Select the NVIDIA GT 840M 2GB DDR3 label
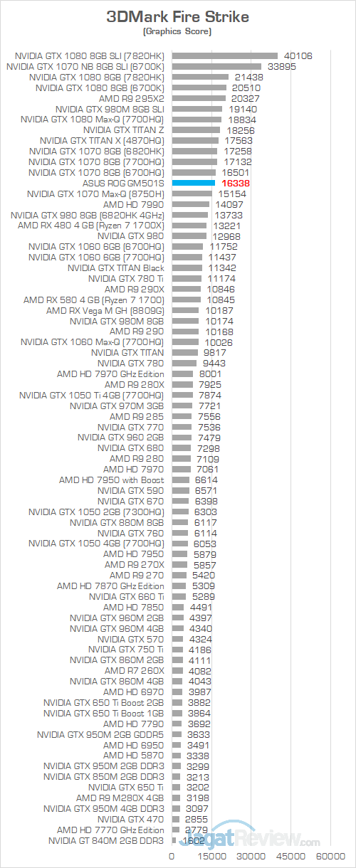The width and height of the screenshot is (356, 868). click(106, 840)
